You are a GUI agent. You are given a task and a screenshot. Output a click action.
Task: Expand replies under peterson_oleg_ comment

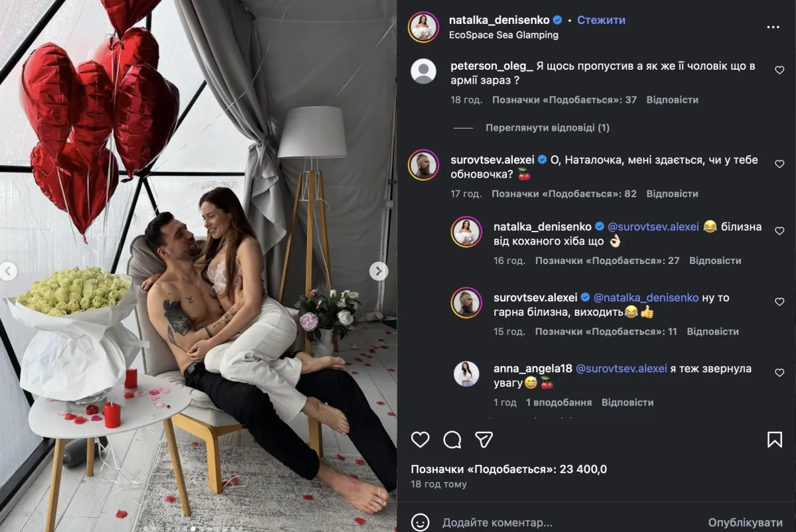tap(547, 127)
